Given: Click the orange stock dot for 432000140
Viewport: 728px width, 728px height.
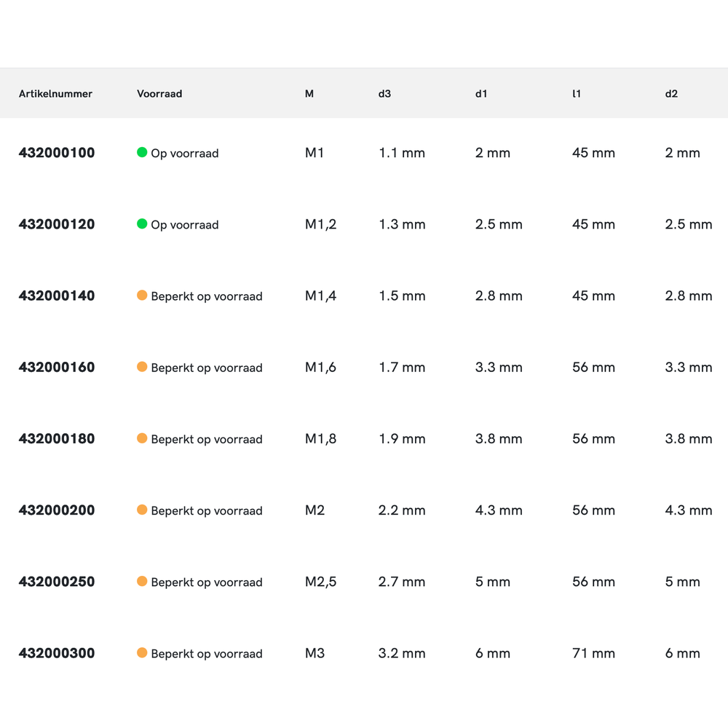Looking at the screenshot, I should coord(142,296).
